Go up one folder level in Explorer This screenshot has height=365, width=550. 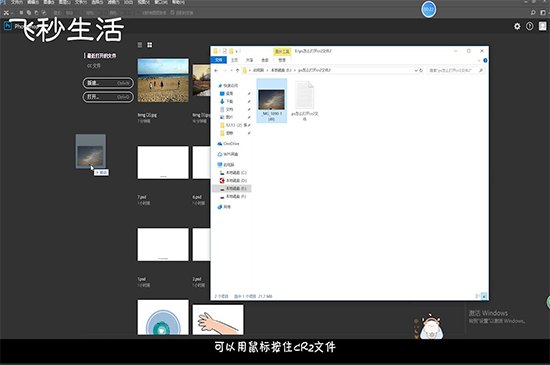[x=237, y=70]
